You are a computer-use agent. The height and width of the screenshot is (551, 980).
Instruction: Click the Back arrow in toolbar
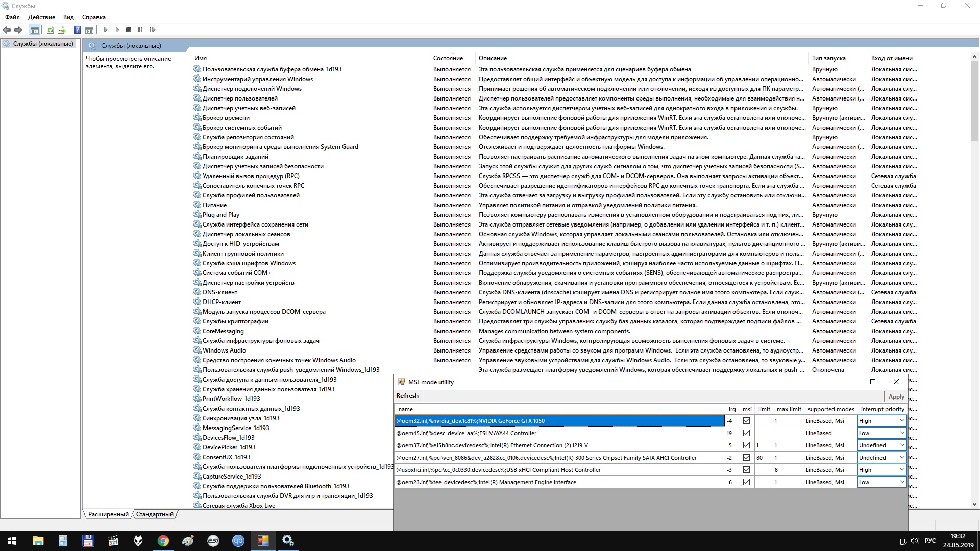pos(7,30)
